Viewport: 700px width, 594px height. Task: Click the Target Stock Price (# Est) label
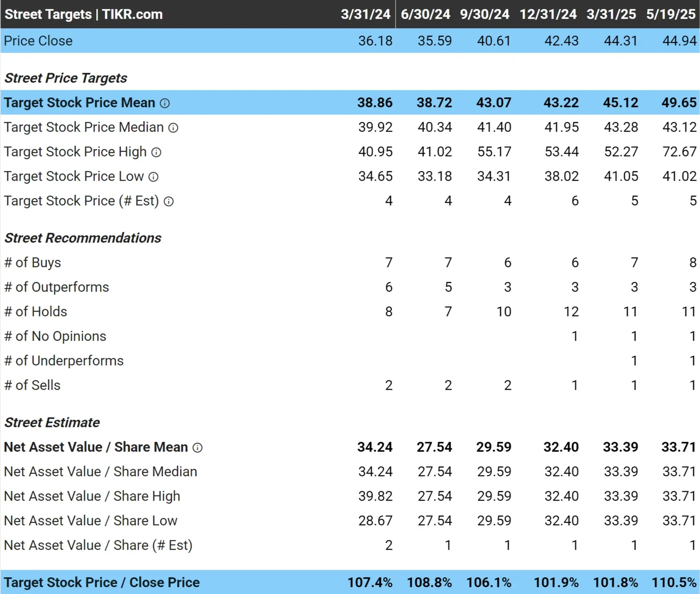point(81,201)
